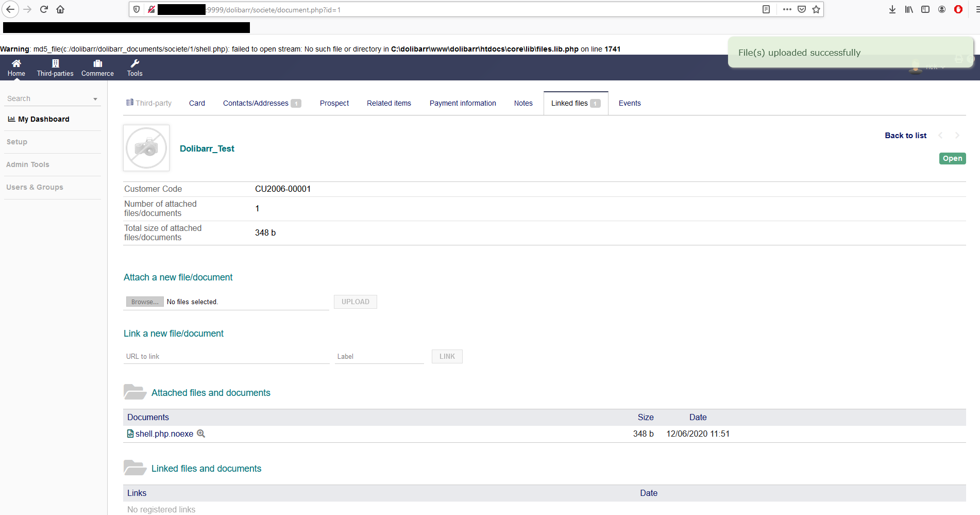
Task: Go to next record with right chevron
Action: click(957, 136)
